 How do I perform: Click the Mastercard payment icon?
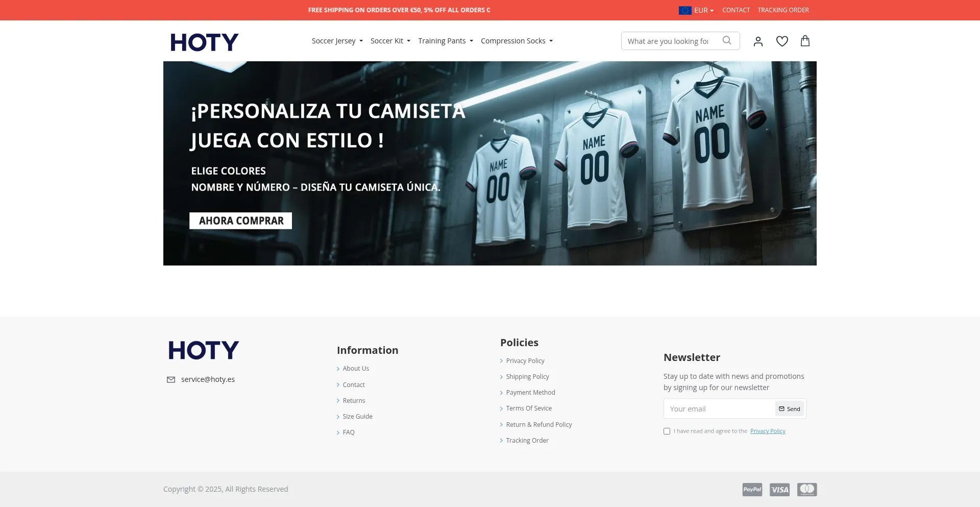pyautogui.click(x=807, y=490)
